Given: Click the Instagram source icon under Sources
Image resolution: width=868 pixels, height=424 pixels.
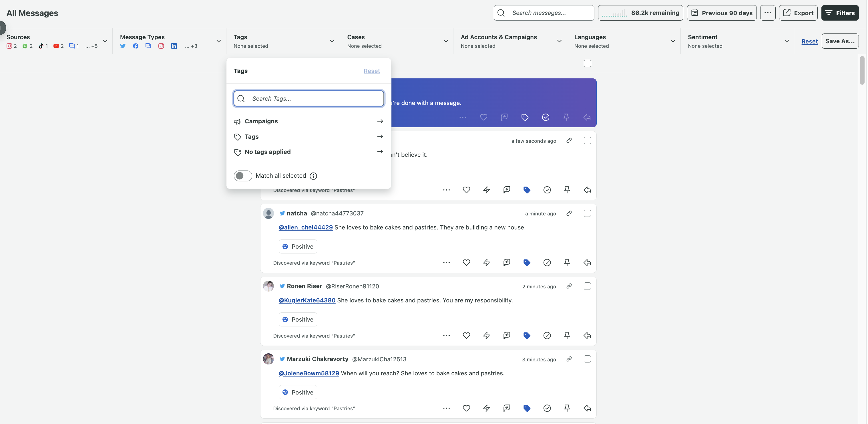Looking at the screenshot, I should [x=9, y=46].
